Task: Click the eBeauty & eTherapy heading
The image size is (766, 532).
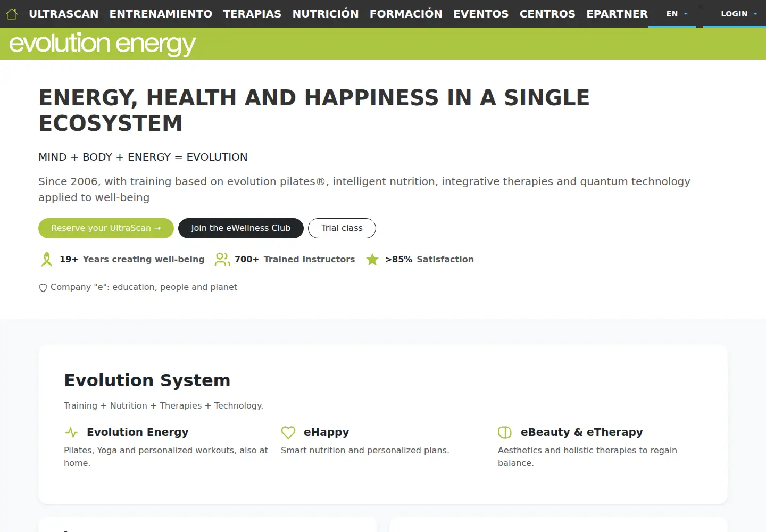Action: tap(582, 432)
